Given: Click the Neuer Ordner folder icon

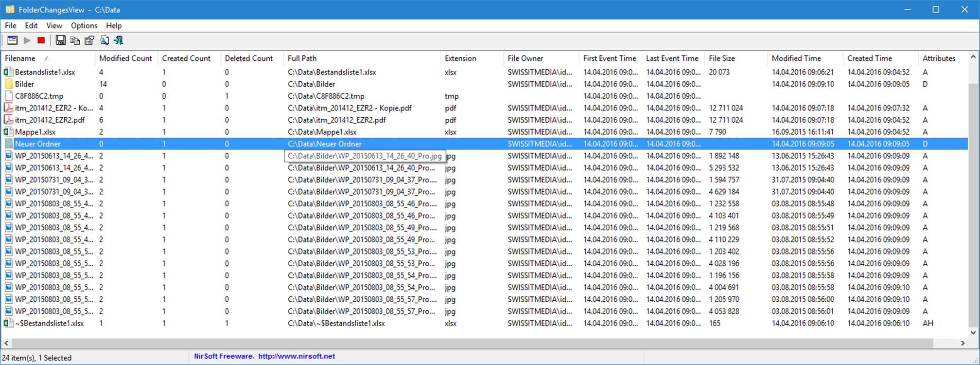Looking at the screenshot, I should [8, 144].
